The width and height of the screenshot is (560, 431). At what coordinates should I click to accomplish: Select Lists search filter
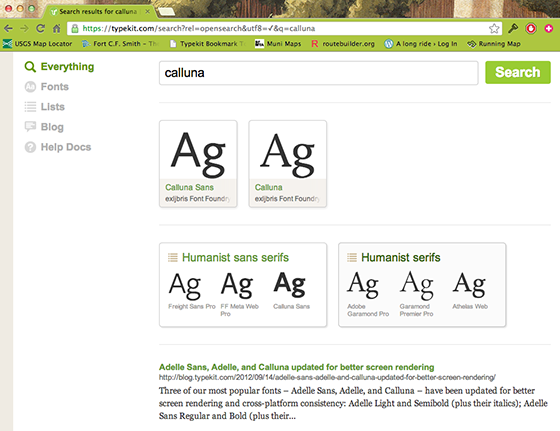(x=45, y=107)
